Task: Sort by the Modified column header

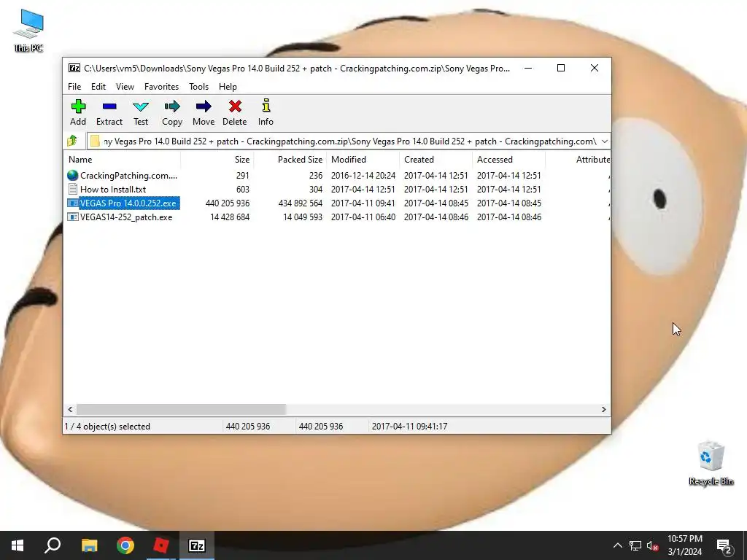Action: pyautogui.click(x=363, y=160)
